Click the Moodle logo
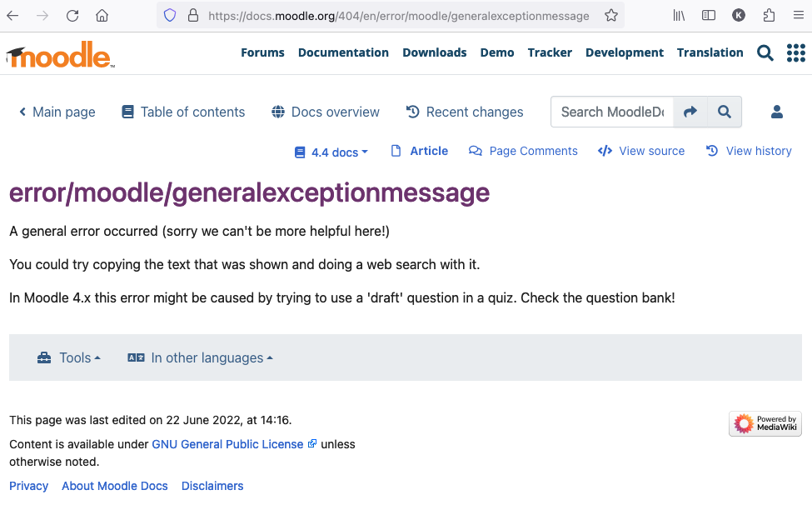Screen dimensions: 812x505 point(60,54)
